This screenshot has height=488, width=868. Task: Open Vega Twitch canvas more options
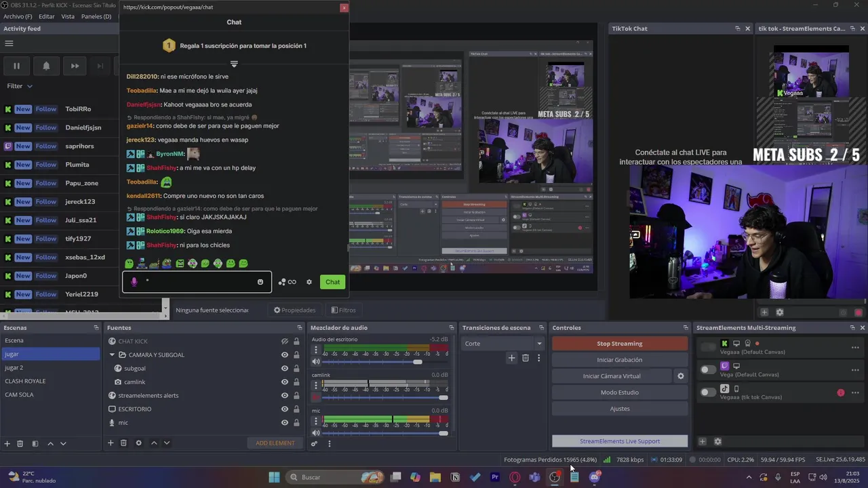pos(855,370)
